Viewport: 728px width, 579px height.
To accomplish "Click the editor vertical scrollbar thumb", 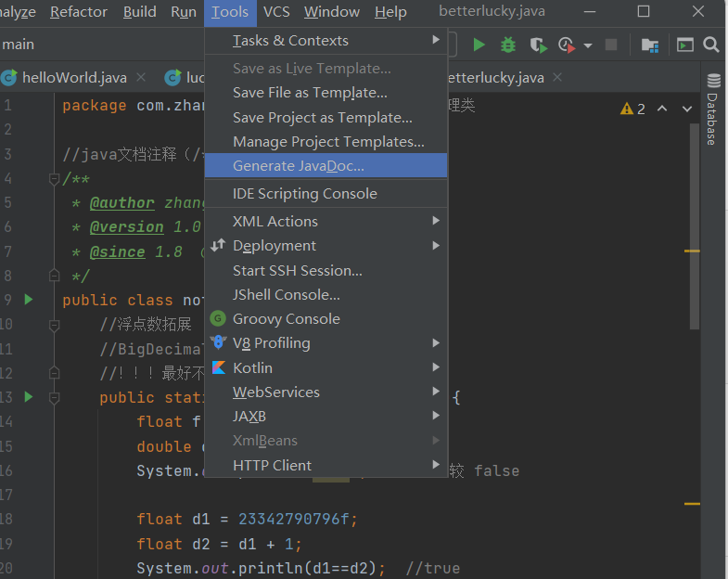I will [x=694, y=226].
